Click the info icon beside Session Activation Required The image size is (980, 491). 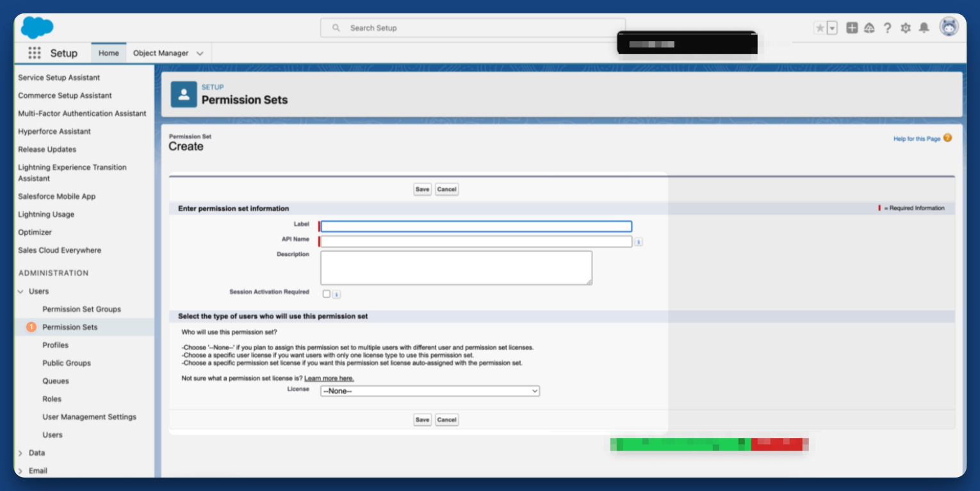[x=336, y=294]
